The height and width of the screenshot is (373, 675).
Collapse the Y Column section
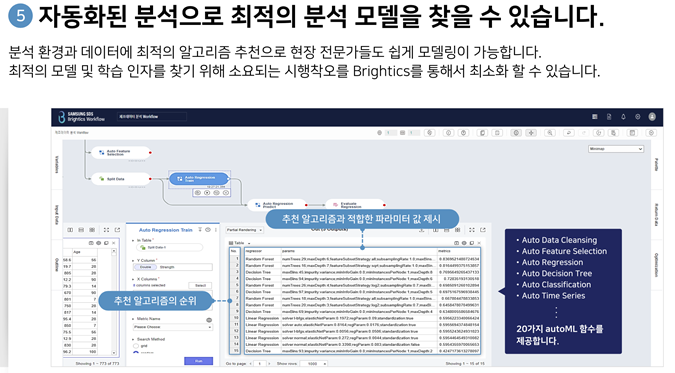[x=133, y=261]
